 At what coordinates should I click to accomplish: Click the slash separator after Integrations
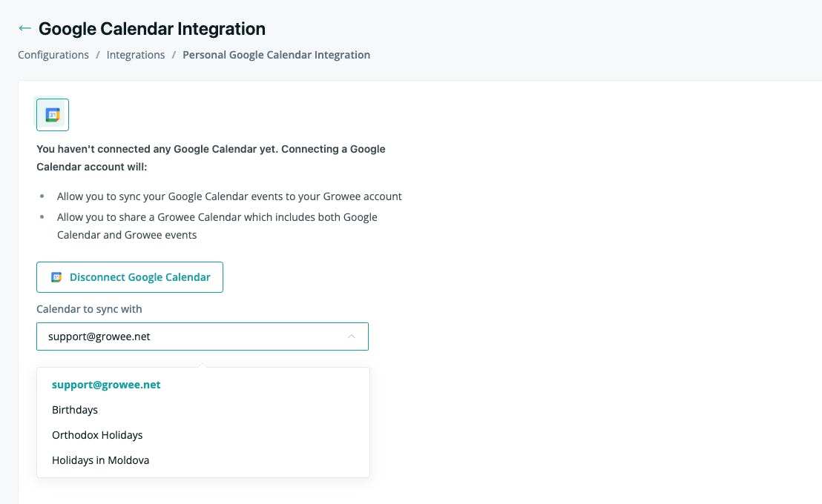coord(174,55)
